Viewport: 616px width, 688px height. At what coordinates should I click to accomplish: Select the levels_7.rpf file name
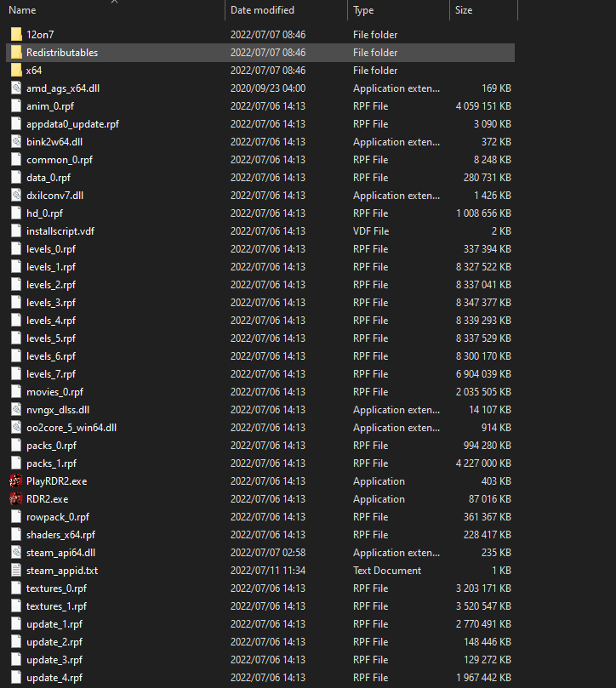pyautogui.click(x=51, y=374)
